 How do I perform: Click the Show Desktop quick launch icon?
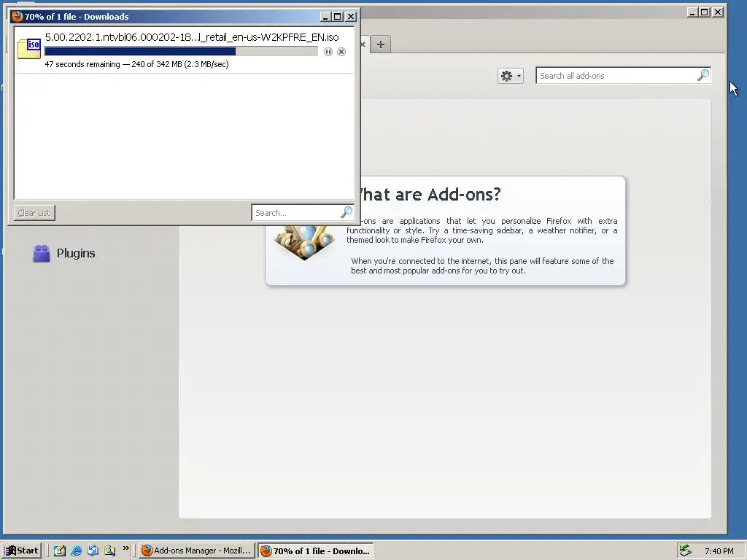pos(60,551)
